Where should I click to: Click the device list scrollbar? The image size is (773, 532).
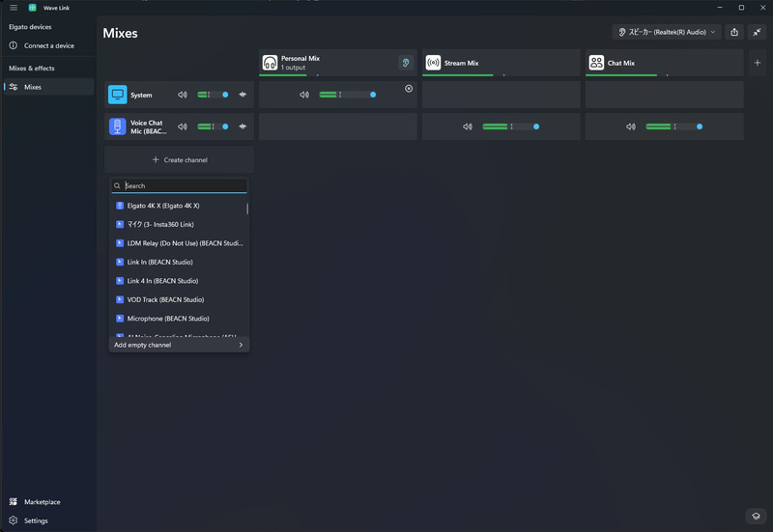247,209
